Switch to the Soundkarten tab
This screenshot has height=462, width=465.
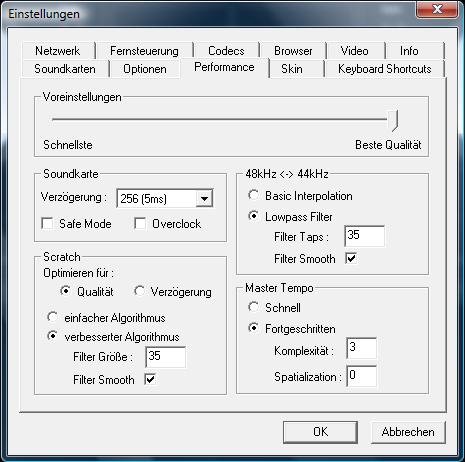(x=65, y=69)
